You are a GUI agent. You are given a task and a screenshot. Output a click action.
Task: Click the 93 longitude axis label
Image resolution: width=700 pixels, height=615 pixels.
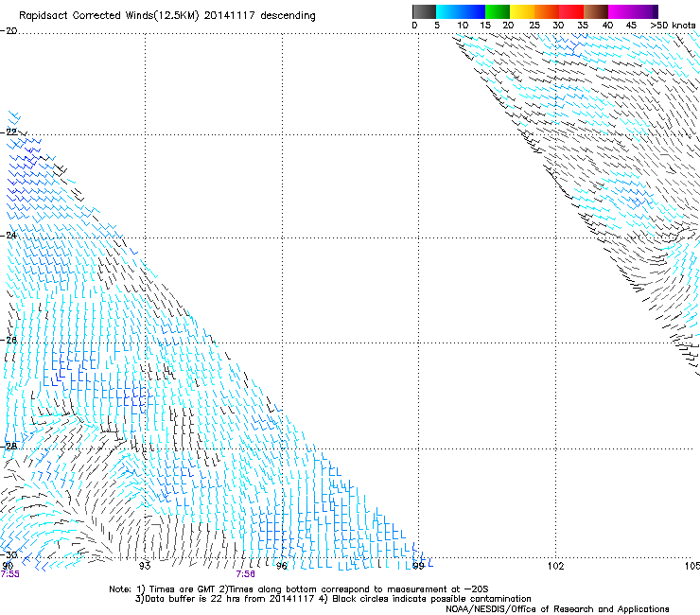click(x=145, y=567)
